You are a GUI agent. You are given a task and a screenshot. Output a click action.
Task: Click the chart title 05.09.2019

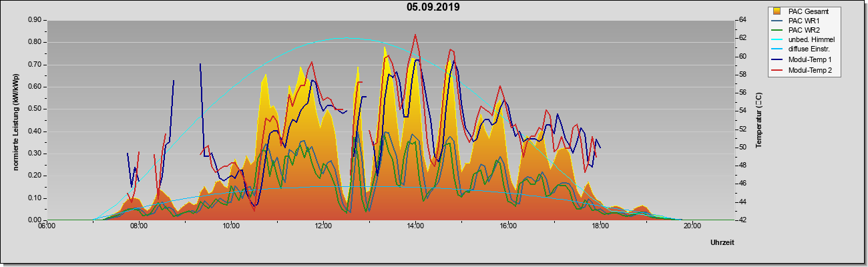[x=433, y=7]
